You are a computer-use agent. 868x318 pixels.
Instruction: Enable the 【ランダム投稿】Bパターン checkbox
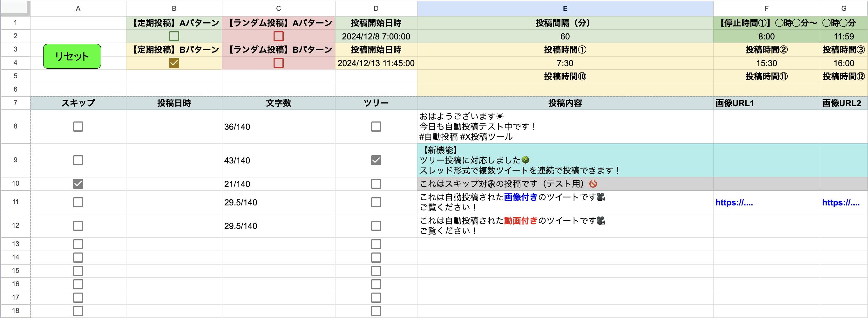[x=278, y=63]
